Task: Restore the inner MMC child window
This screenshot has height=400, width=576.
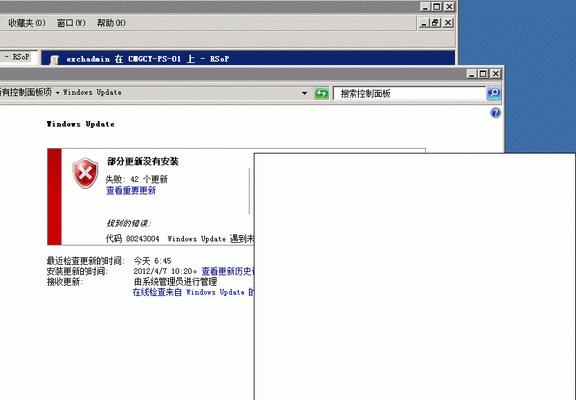Action: pyautogui.click(x=436, y=23)
